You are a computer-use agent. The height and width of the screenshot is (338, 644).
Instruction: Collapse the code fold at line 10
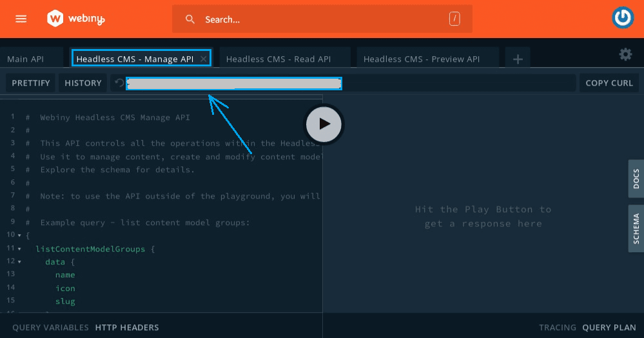pos(19,235)
